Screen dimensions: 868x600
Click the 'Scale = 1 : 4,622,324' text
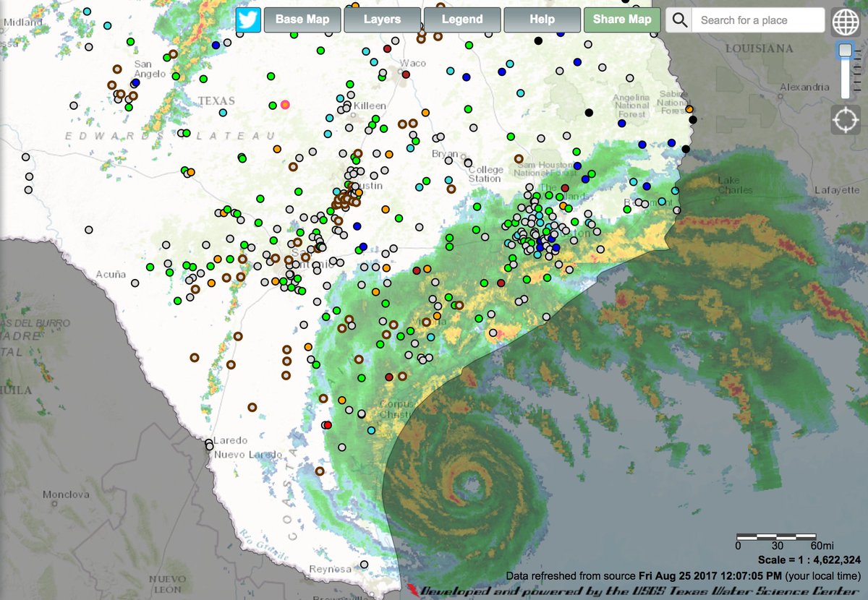click(x=809, y=560)
